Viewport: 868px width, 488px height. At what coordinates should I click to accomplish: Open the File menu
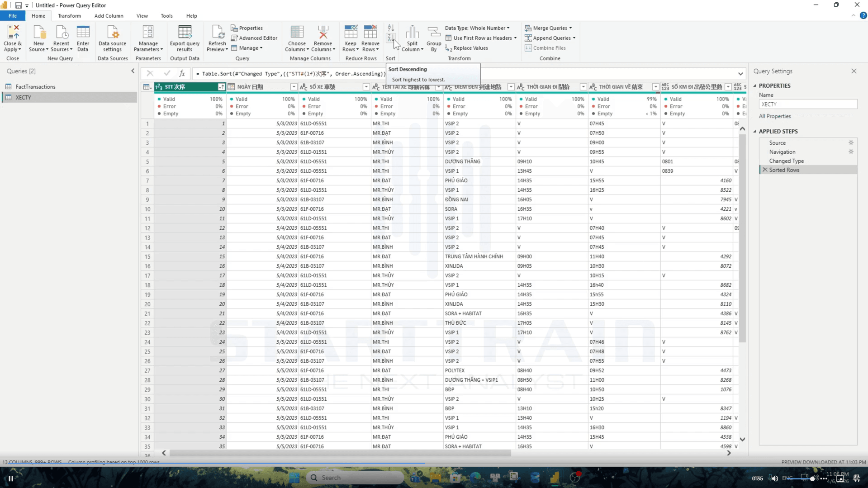pyautogui.click(x=13, y=16)
